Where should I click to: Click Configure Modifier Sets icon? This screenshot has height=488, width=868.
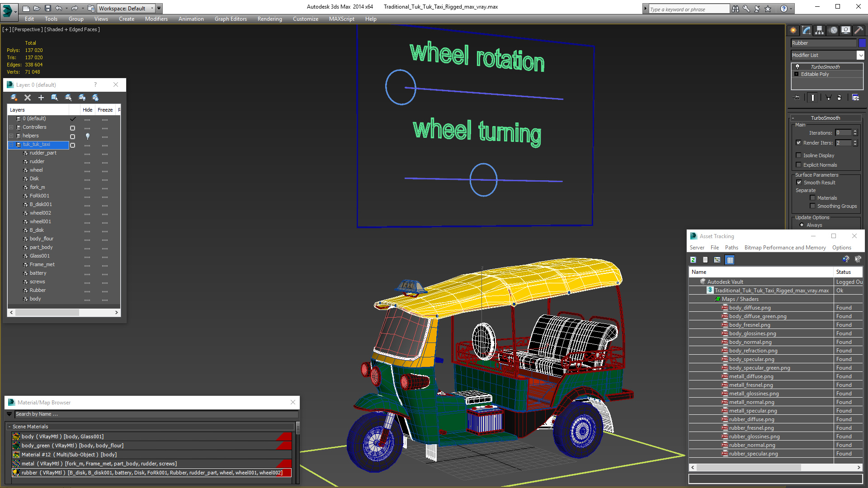pos(855,98)
